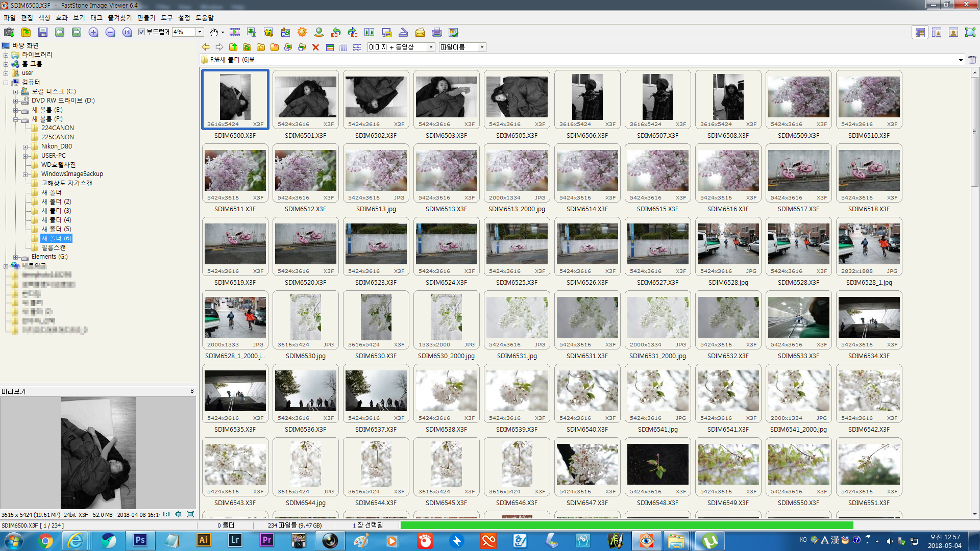
Task: Open the Resize/Resample tool icon
Action: tap(252, 32)
